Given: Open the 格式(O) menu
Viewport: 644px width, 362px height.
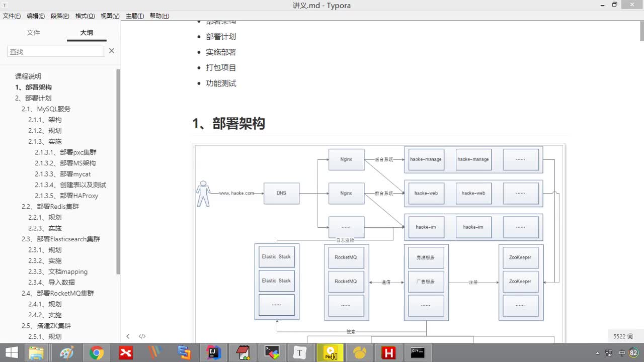Looking at the screenshot, I should [x=85, y=16].
